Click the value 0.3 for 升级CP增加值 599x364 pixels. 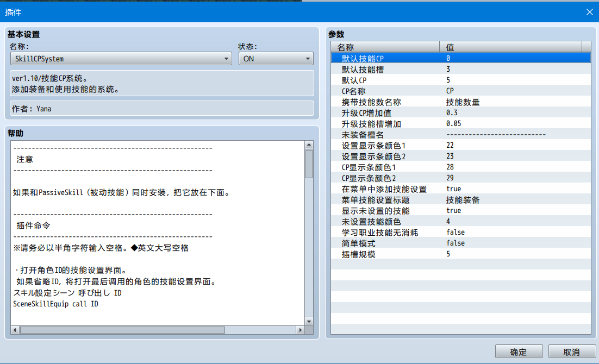click(x=452, y=112)
